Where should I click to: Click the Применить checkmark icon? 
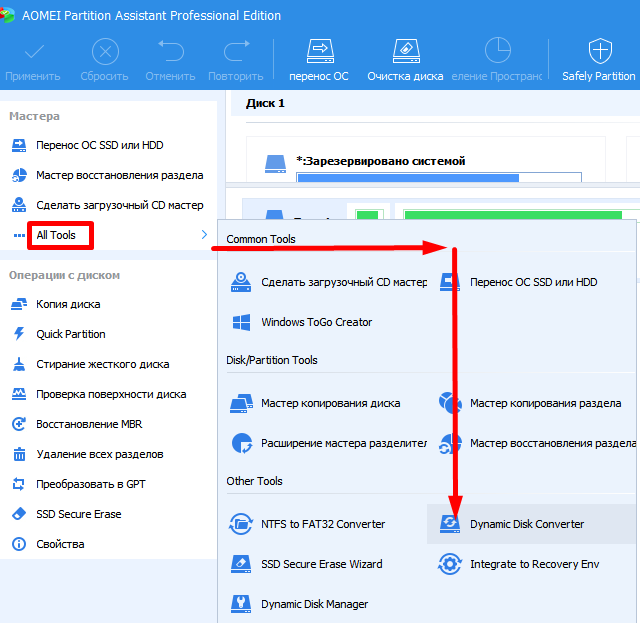click(34, 51)
